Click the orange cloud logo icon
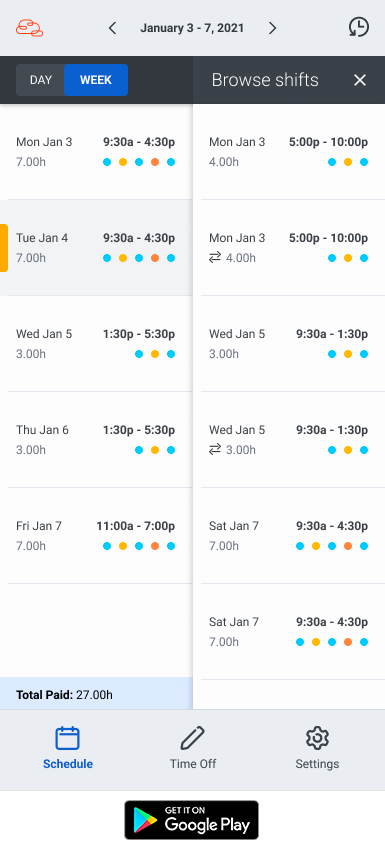Viewport: 385px width, 850px height. [29, 28]
